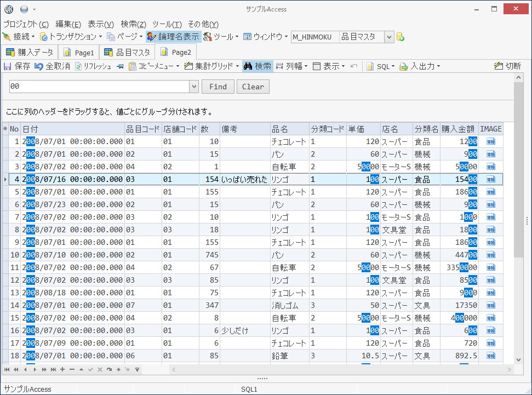Open IMAGE blob icon in row 10

click(490, 255)
